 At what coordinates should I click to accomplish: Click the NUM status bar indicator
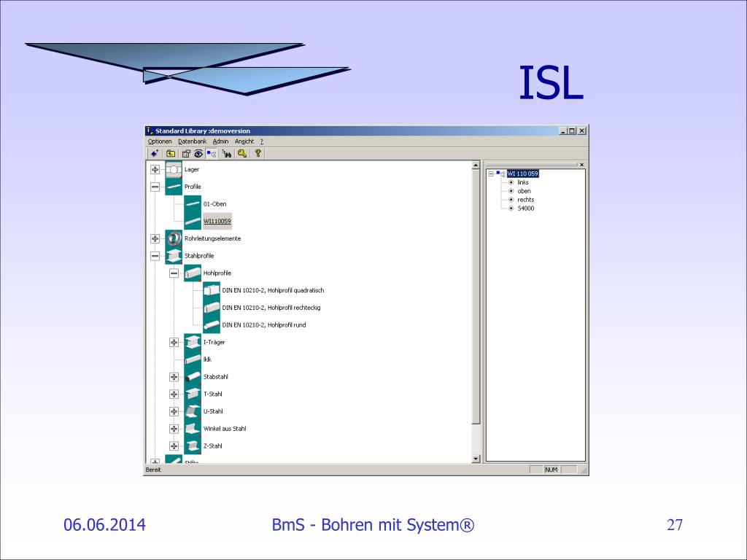pos(551,470)
